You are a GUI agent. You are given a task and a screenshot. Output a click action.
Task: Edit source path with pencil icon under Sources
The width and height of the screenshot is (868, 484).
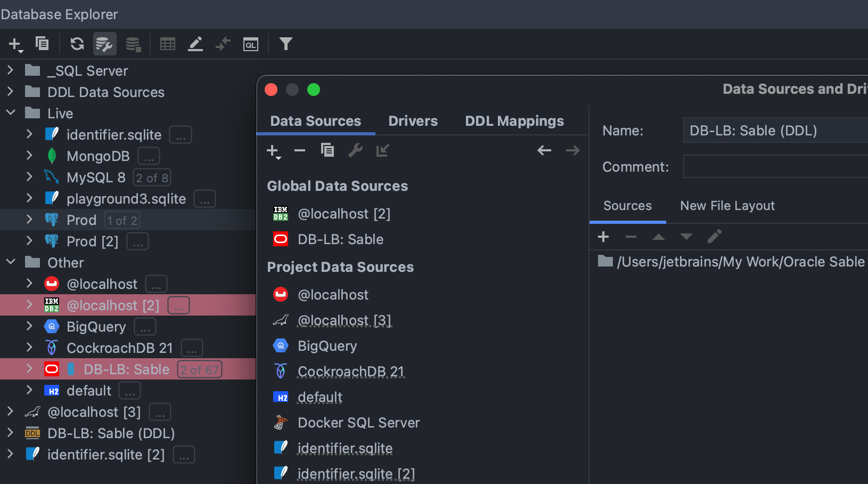715,236
